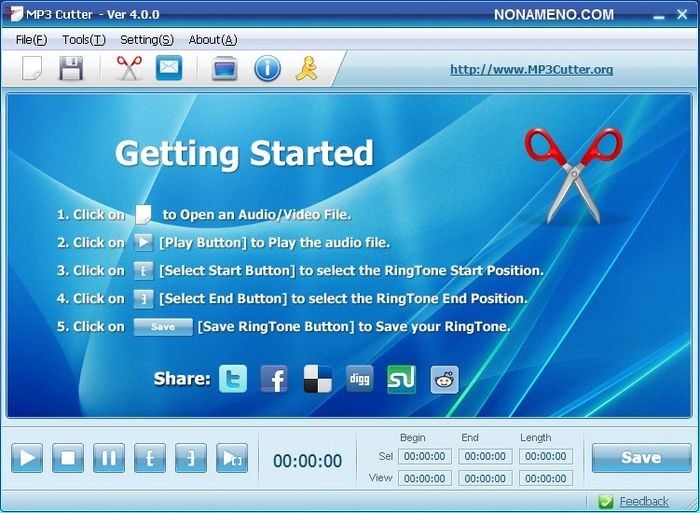Share on Reddit
This screenshot has height=513, width=700.
pyautogui.click(x=444, y=379)
